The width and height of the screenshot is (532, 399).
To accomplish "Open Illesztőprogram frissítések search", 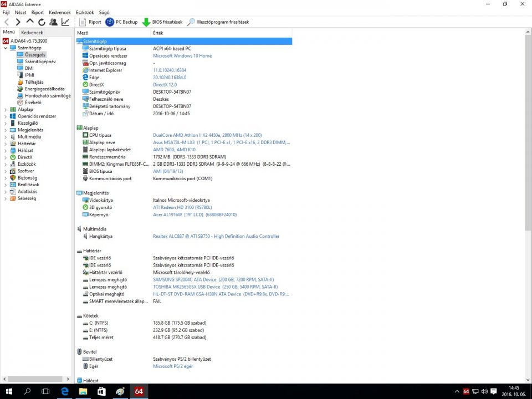I will [x=218, y=22].
